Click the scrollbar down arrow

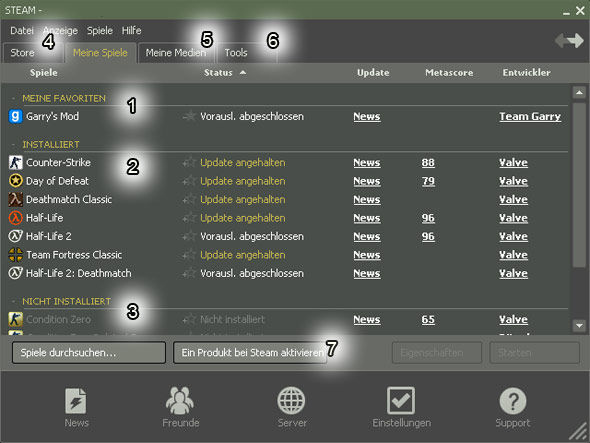coord(579,325)
